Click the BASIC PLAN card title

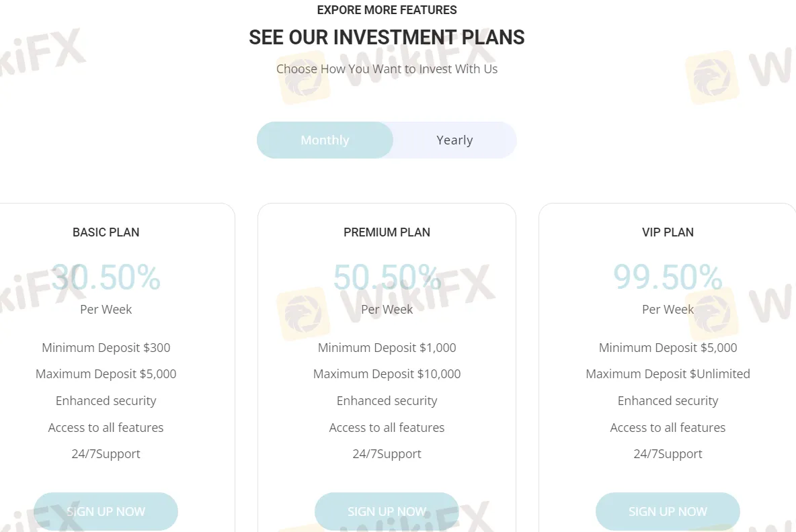(x=106, y=232)
